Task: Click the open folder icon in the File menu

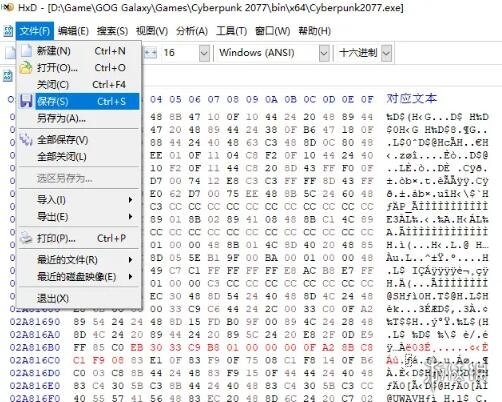Action: (x=26, y=68)
